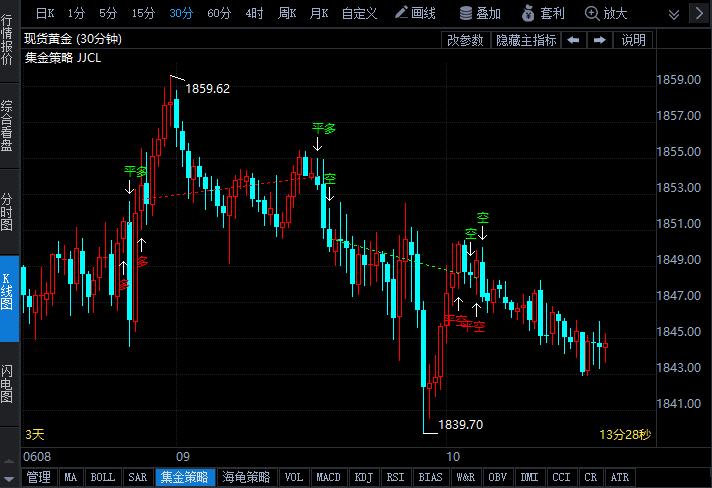This screenshot has height=488, width=712.
Task: Click the 1847.00 price axis value
Action: (679, 296)
